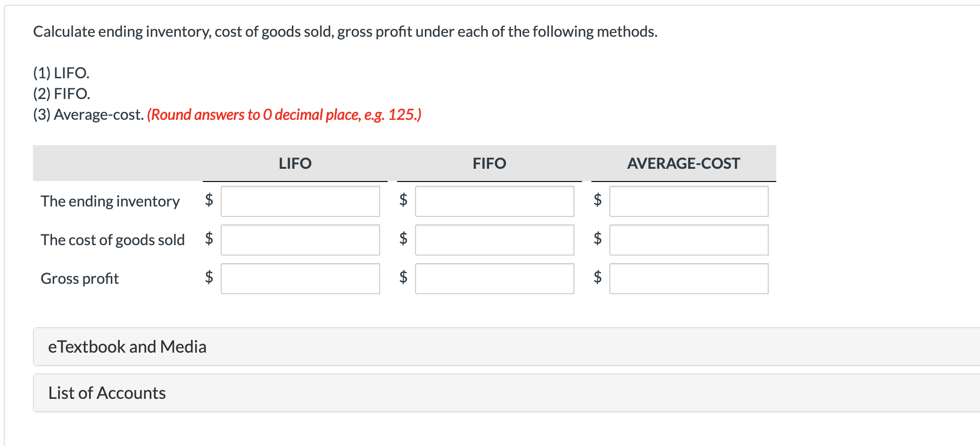Click the FIFO column header
980x446 pixels.
point(489,163)
